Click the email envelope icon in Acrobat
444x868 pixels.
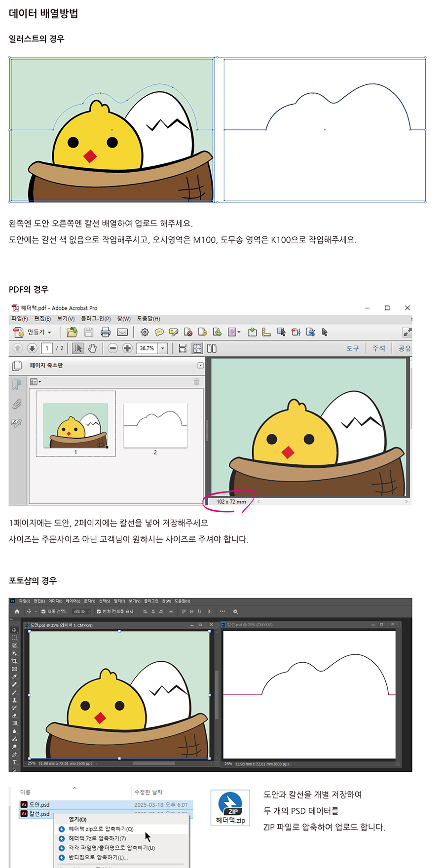click(122, 332)
